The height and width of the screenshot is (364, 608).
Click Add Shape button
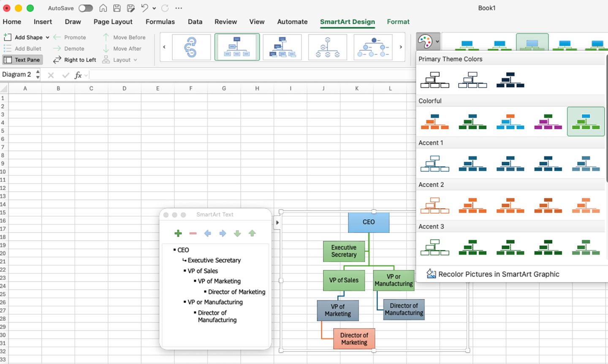tap(23, 37)
